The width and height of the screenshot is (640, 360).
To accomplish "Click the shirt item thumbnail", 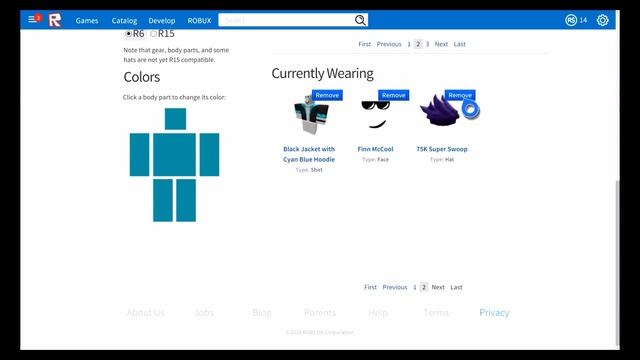I will [x=311, y=116].
